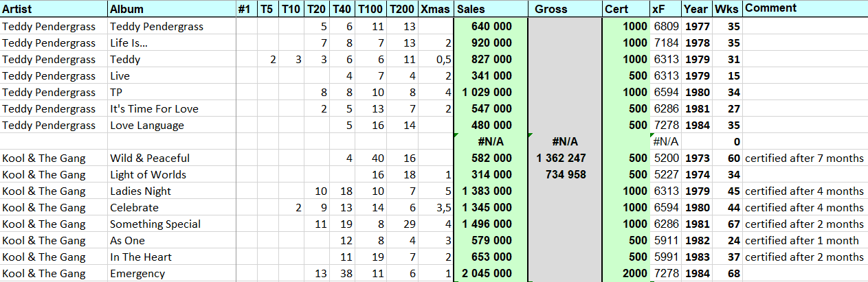
Task: Click the #N/A cell in Gross column
Action: (x=564, y=141)
